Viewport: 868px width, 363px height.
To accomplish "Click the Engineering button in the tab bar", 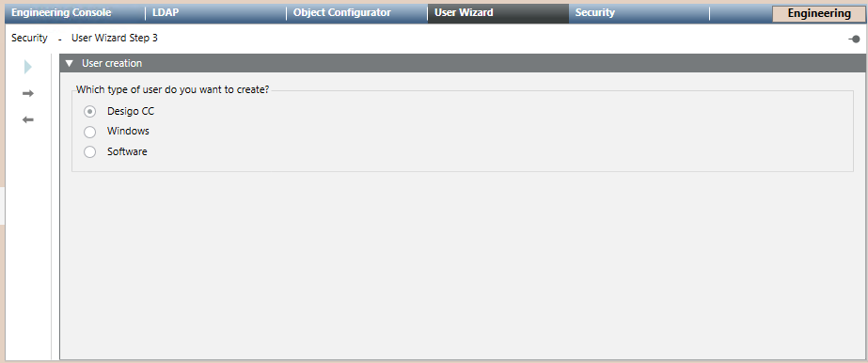I will point(819,14).
